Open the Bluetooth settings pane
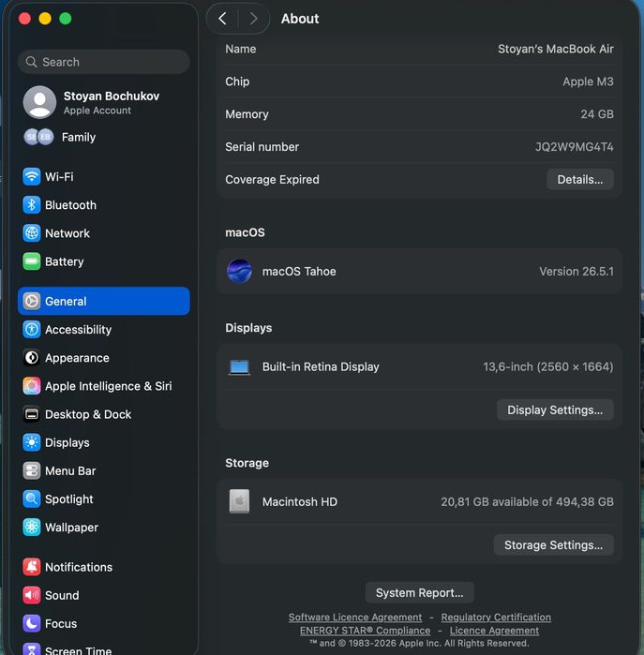Screen dimensions: 644x655 coord(104,205)
